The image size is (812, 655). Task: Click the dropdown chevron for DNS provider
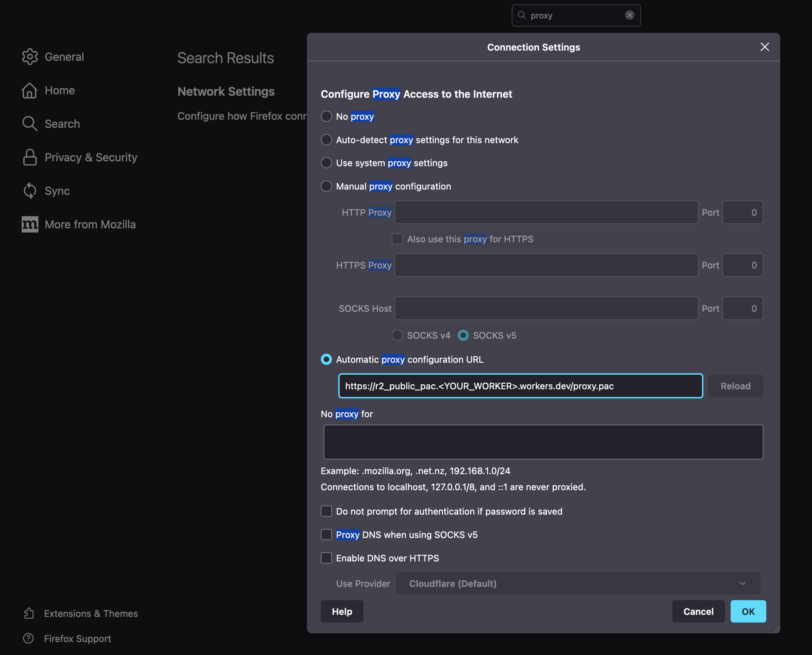(x=742, y=583)
